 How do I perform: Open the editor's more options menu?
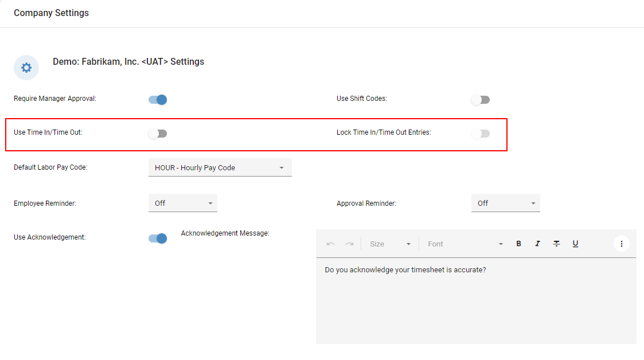click(622, 244)
